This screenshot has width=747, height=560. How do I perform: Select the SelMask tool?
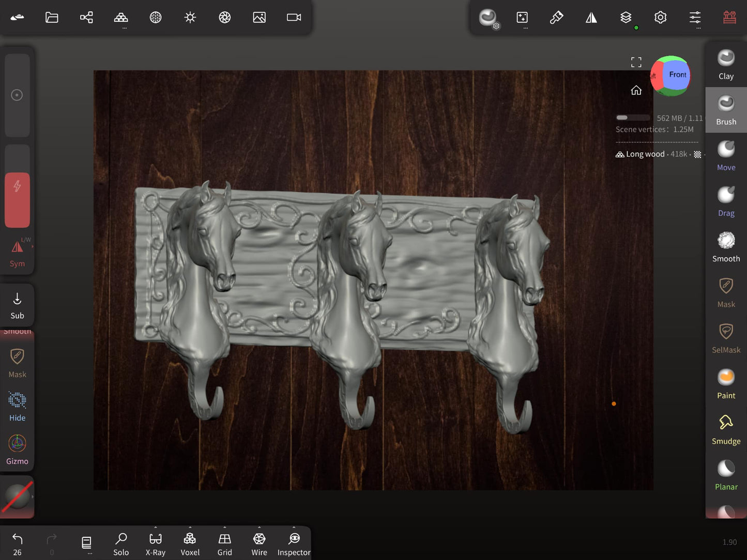point(726,338)
